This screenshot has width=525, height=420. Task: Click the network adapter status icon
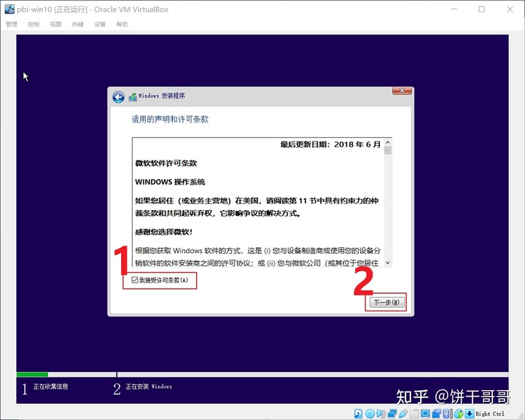[392, 413]
